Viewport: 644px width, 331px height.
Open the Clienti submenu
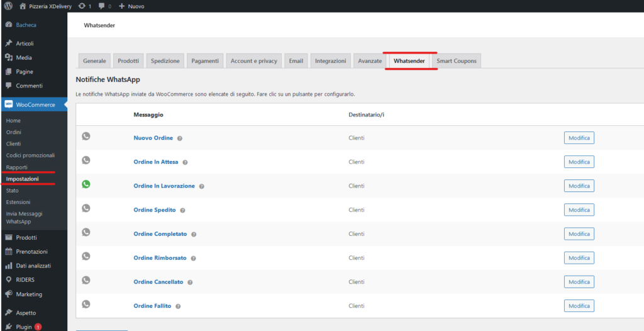tap(14, 143)
